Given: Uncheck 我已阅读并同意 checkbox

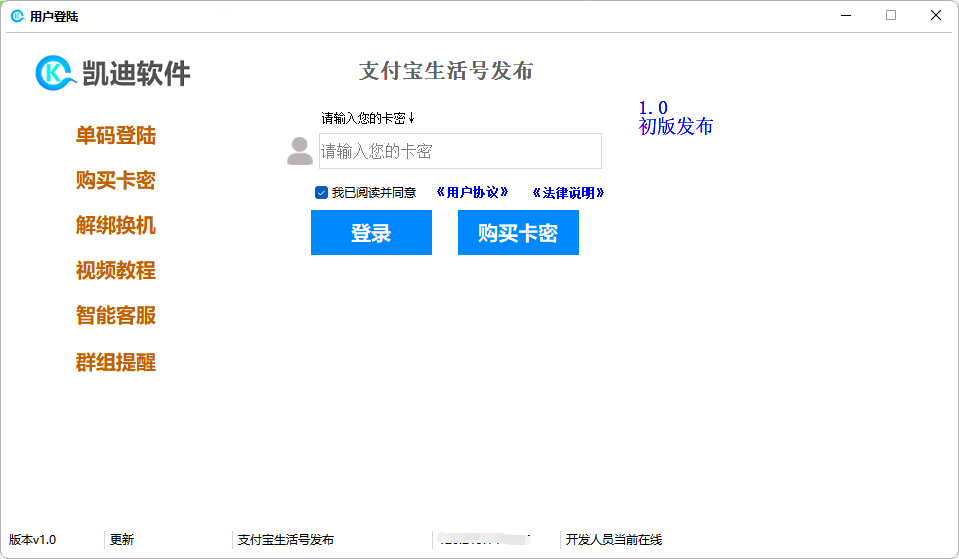Looking at the screenshot, I should [x=321, y=193].
